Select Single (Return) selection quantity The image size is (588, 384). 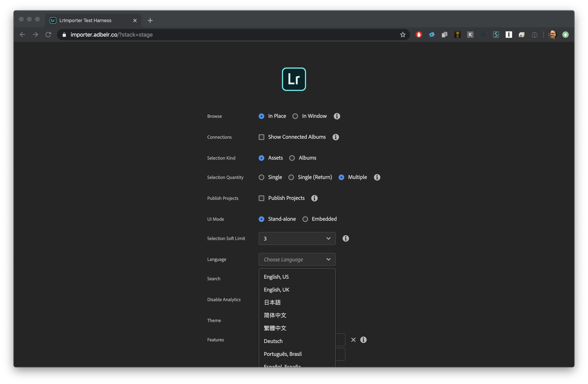[x=310, y=177]
